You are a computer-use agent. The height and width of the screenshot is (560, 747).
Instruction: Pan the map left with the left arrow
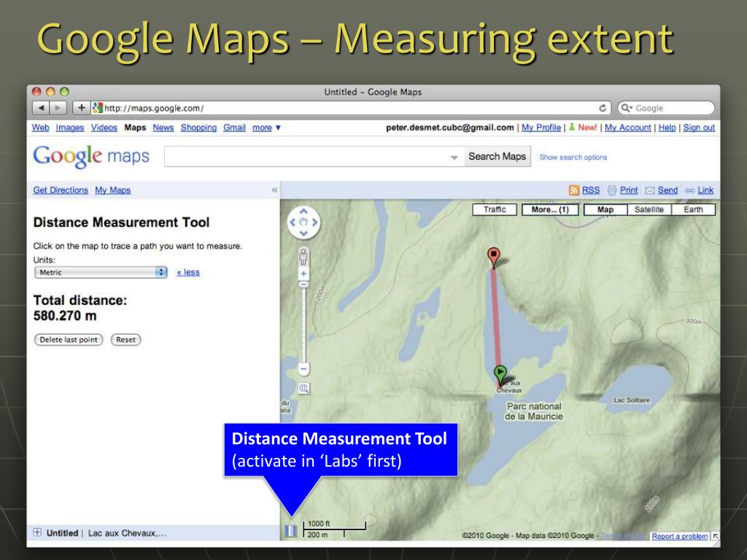click(x=293, y=222)
